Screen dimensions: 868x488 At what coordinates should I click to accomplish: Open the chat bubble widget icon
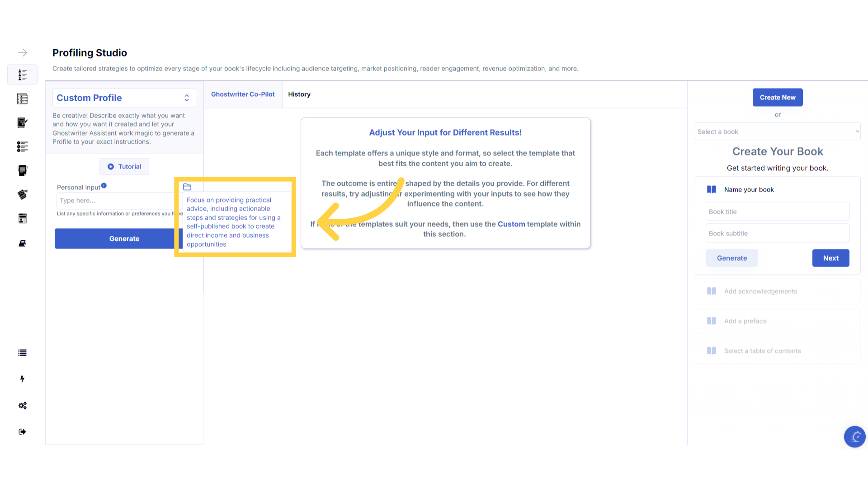click(x=854, y=436)
